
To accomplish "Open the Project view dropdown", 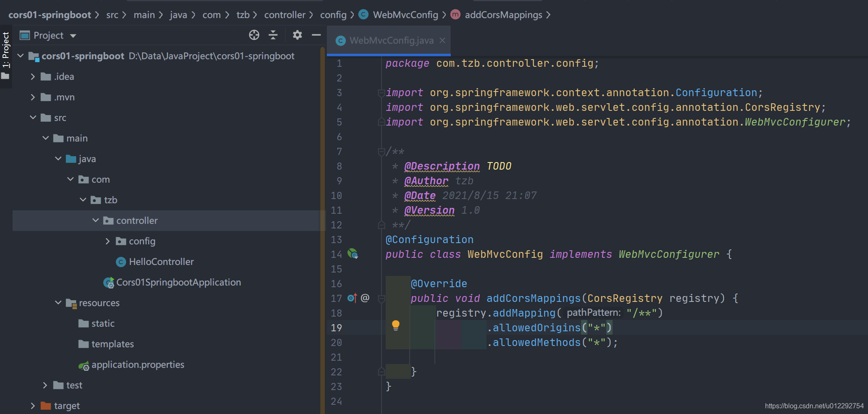I will click(x=73, y=36).
